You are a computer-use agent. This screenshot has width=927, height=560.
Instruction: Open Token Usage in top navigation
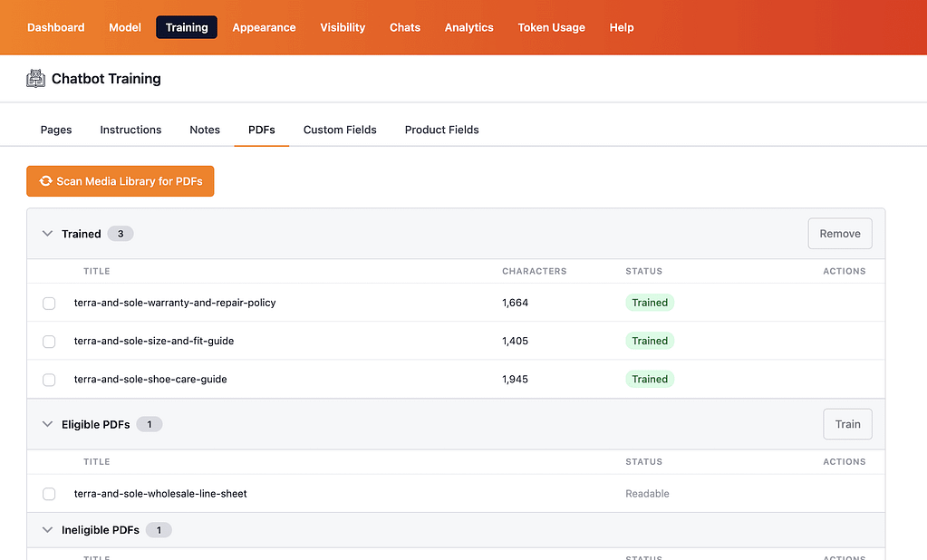(552, 27)
